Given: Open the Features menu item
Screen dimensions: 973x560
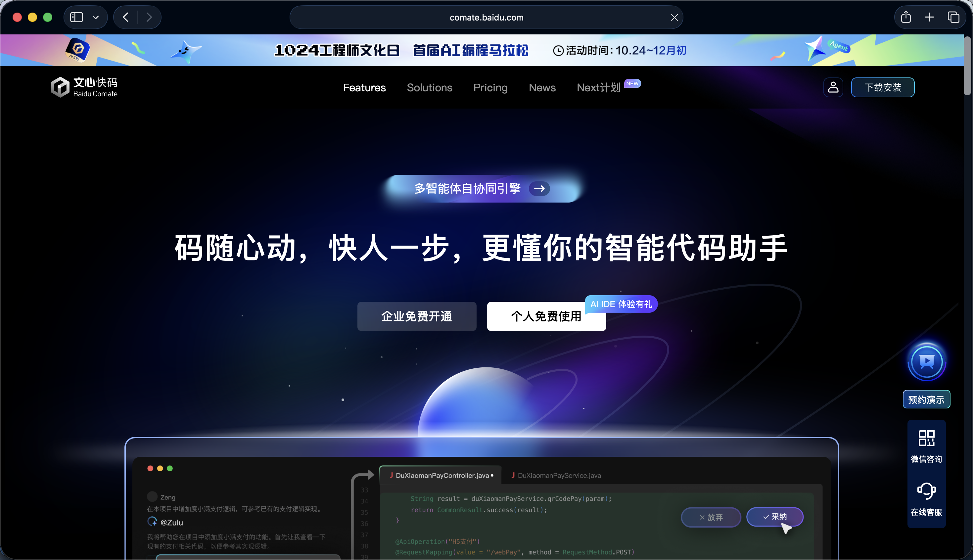Looking at the screenshot, I should (x=364, y=88).
